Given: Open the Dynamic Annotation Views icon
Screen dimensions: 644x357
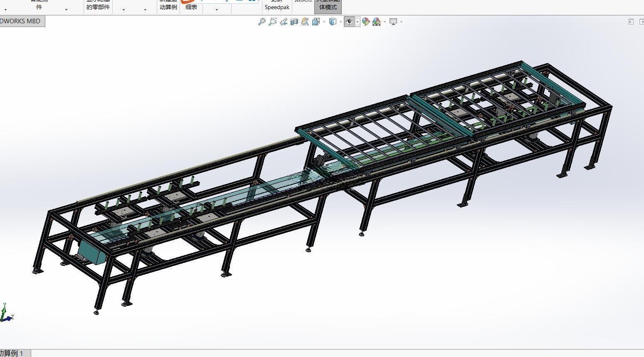Looking at the screenshot, I should (305, 22).
